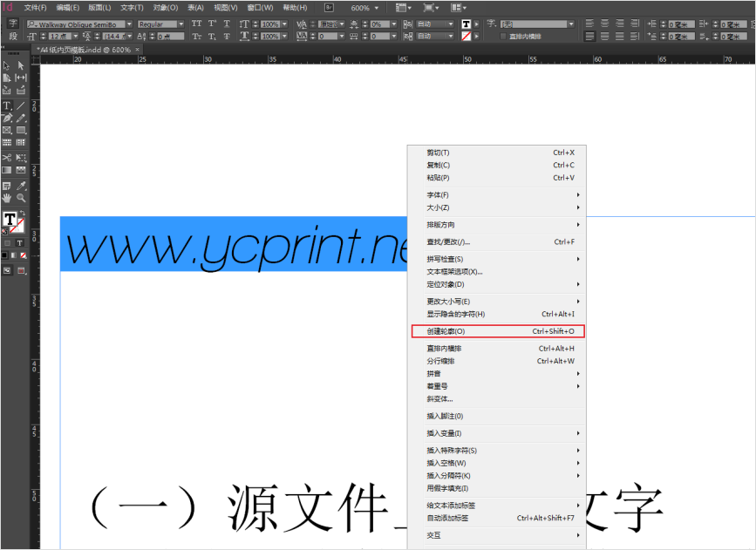Select the Type tool in toolbox

(7, 105)
